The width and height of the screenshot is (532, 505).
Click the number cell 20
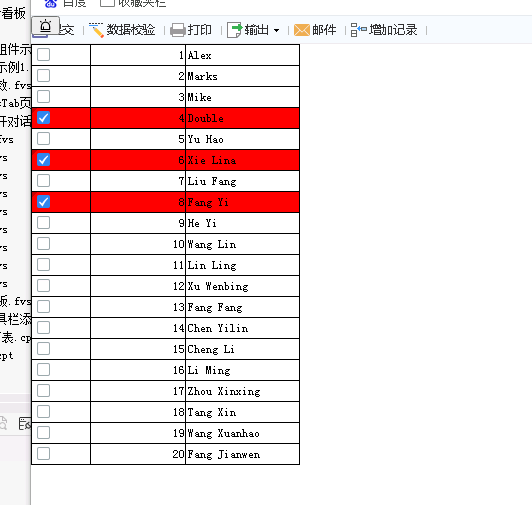coord(138,454)
